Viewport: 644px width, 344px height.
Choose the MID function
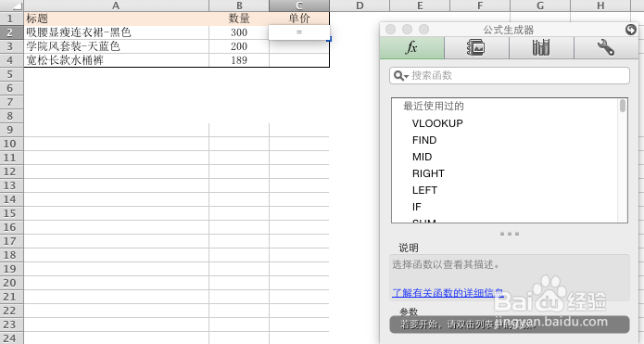pos(422,157)
